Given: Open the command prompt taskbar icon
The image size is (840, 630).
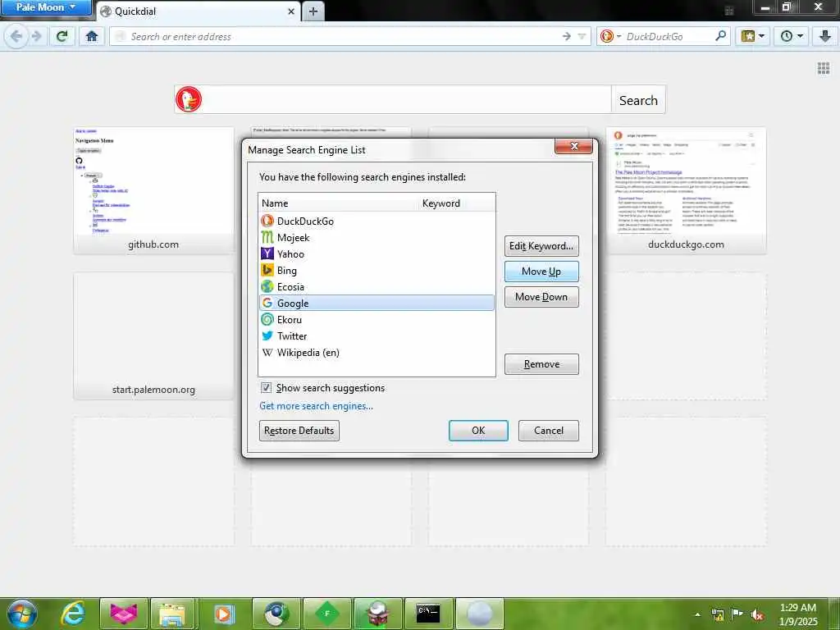Looking at the screenshot, I should click(428, 614).
